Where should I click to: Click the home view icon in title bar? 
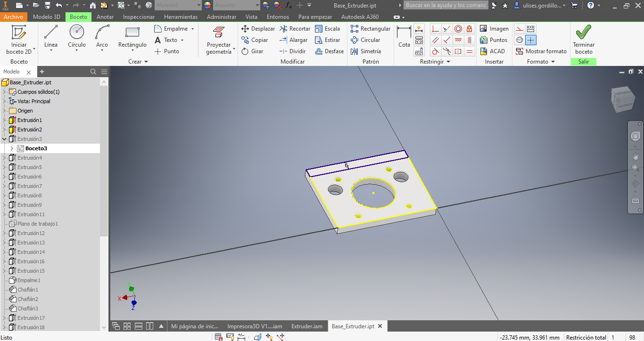click(92, 5)
